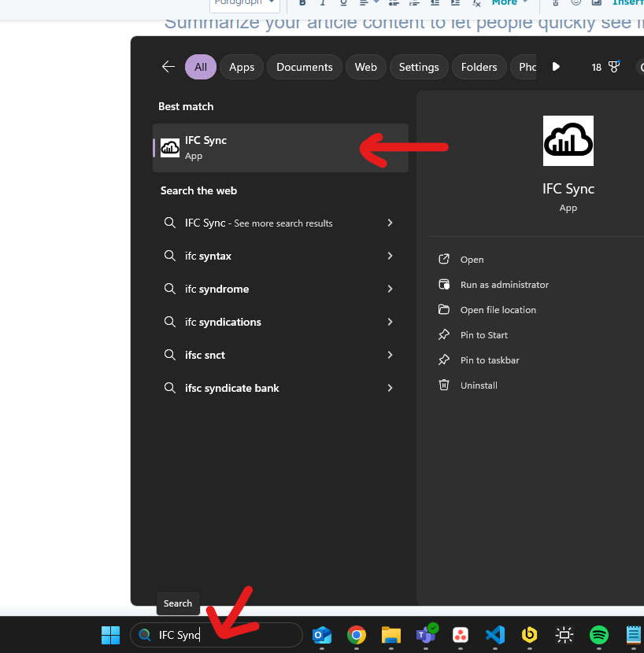Select the All filter tab
644x653 pixels.
[201, 67]
